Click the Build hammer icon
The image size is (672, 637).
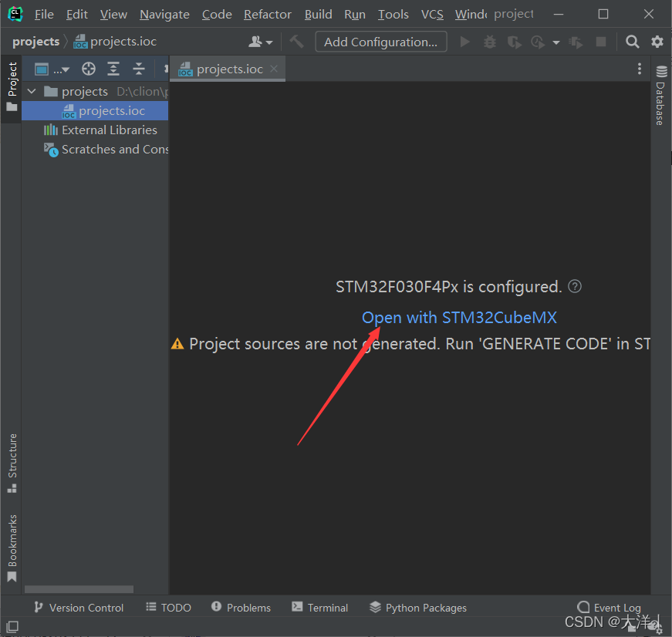pos(296,42)
